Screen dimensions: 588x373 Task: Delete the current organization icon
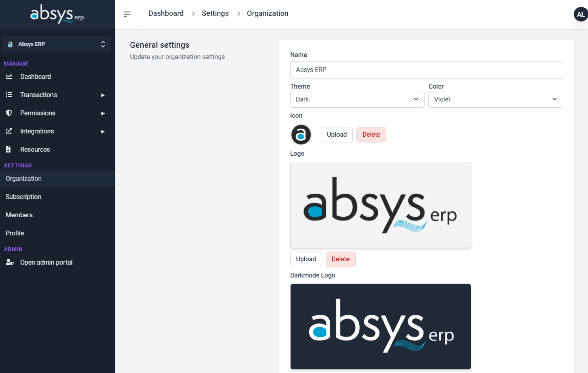tap(370, 134)
